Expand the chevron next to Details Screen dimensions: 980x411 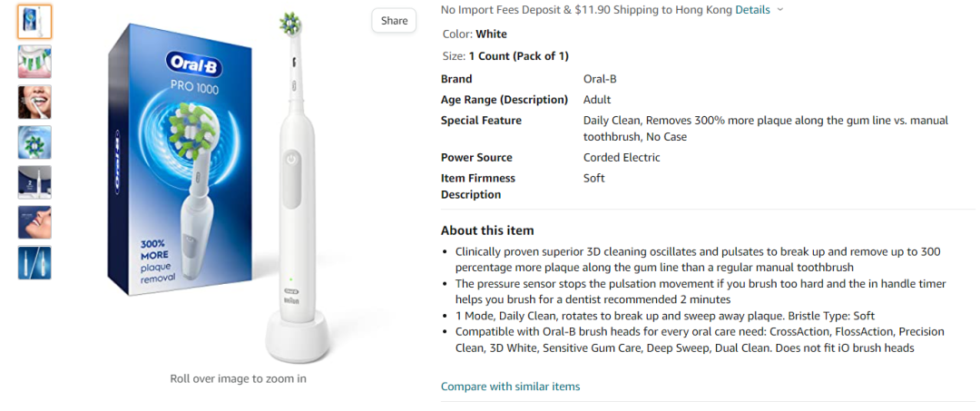[780, 10]
